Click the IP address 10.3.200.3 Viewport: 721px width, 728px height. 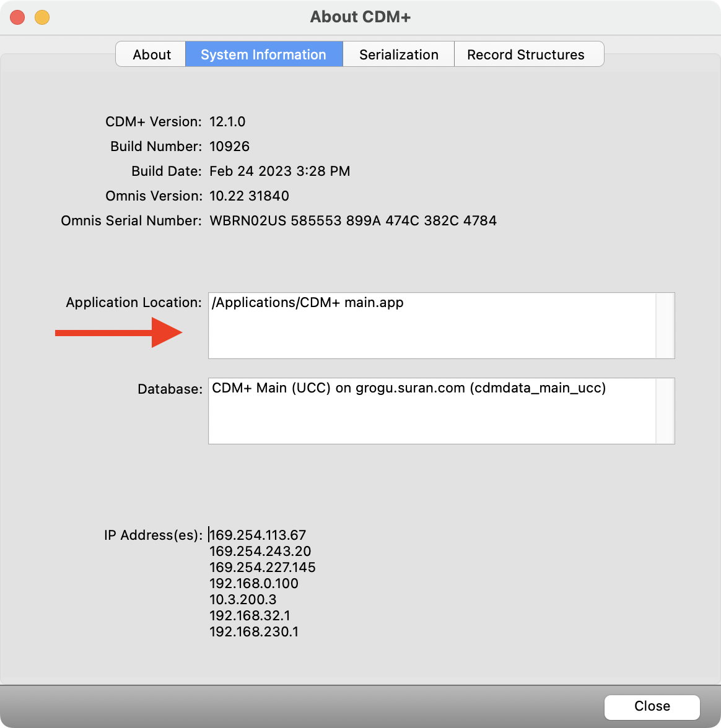click(243, 599)
